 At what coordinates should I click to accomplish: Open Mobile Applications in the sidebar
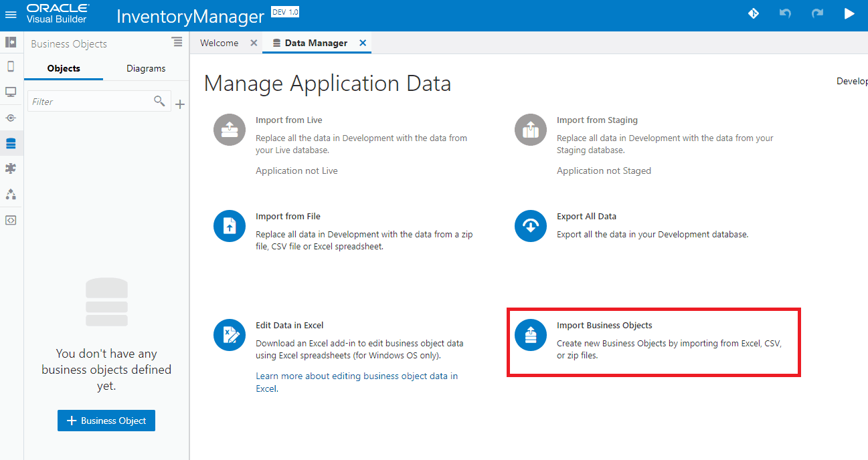tap(11, 66)
